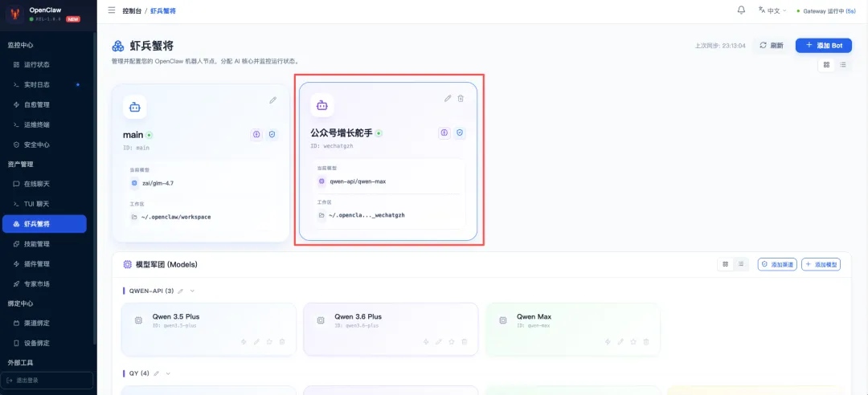Screen dimensions: 868x395
Task: Click the shield icon on 公众号增长舵手 card
Action: [x=460, y=132]
